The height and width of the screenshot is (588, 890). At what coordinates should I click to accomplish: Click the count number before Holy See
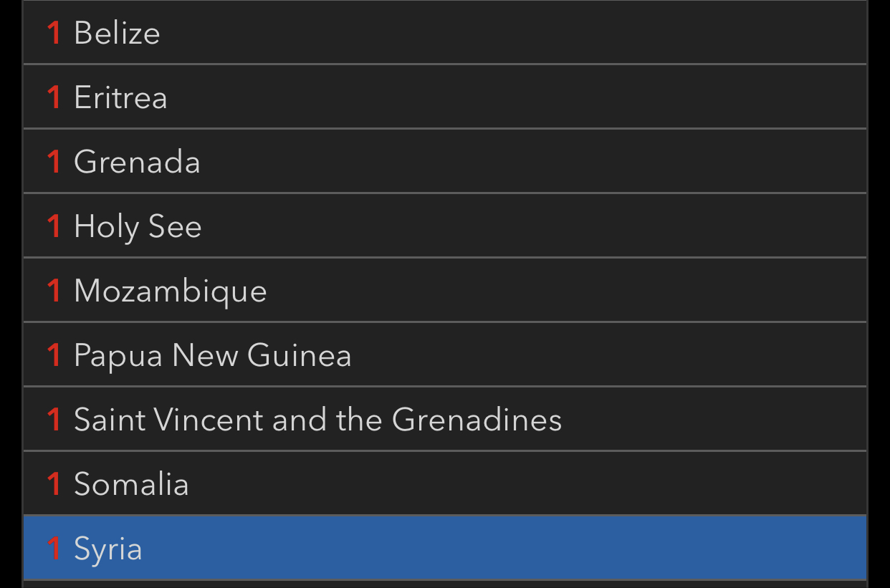[54, 226]
